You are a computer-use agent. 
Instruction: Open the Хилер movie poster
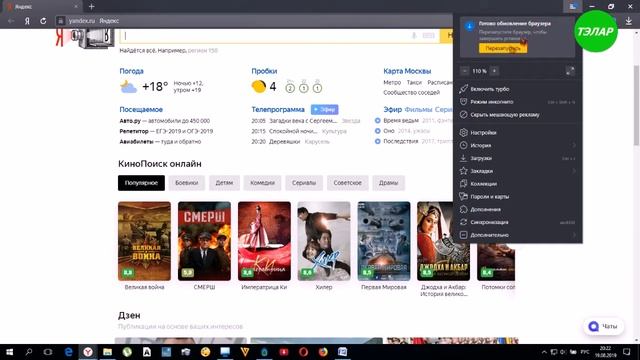pos(324,241)
